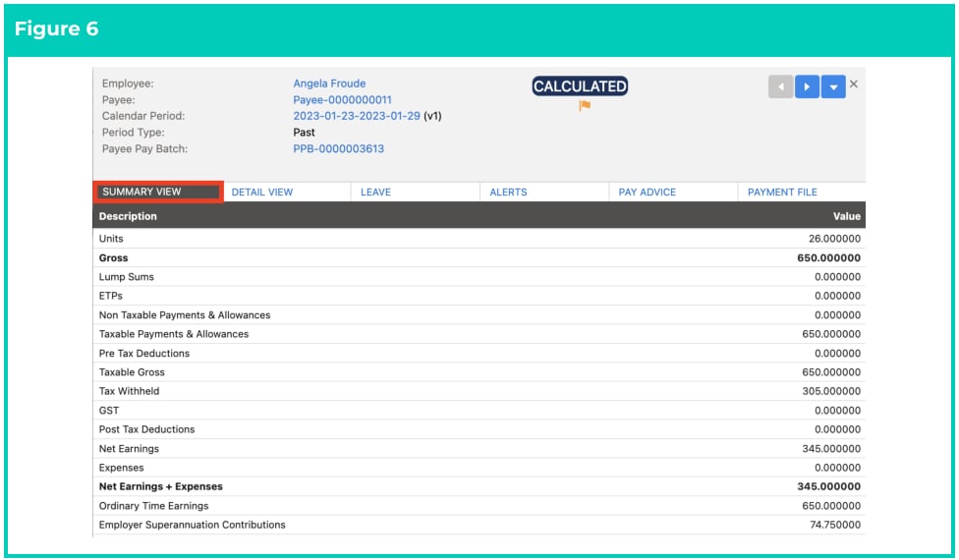Select Non Taxable Payments & Allowances row
This screenshot has height=560, width=959.
[479, 314]
